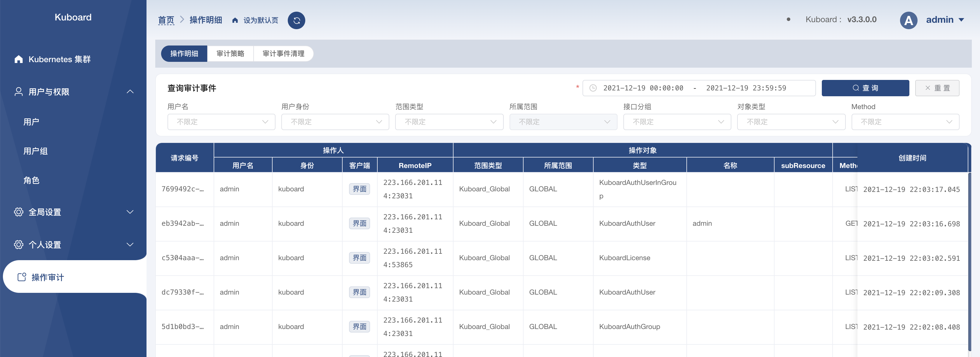The width and height of the screenshot is (980, 357).
Task: Open the 用户身份 filter dropdown
Action: [x=335, y=122]
